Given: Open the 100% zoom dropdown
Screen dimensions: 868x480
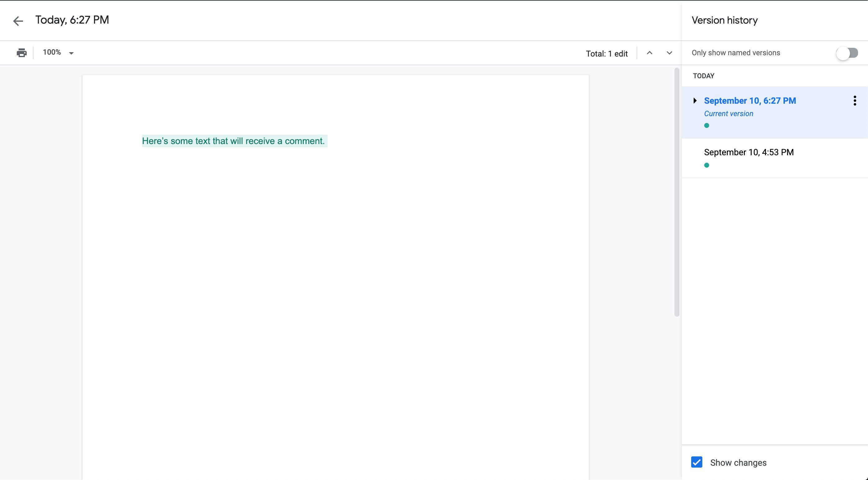Looking at the screenshot, I should click(58, 52).
